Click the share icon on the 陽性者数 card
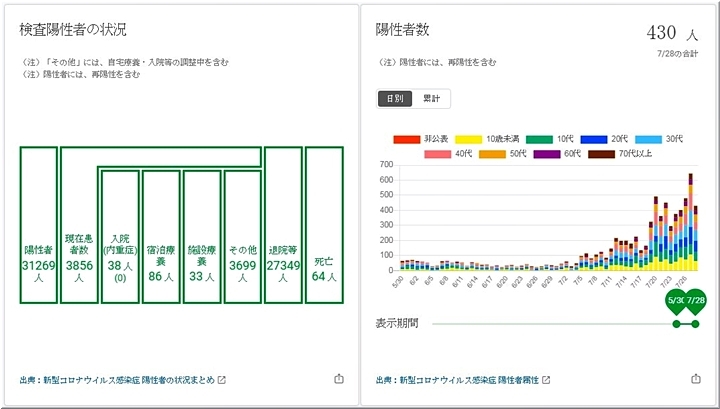 pos(695,379)
